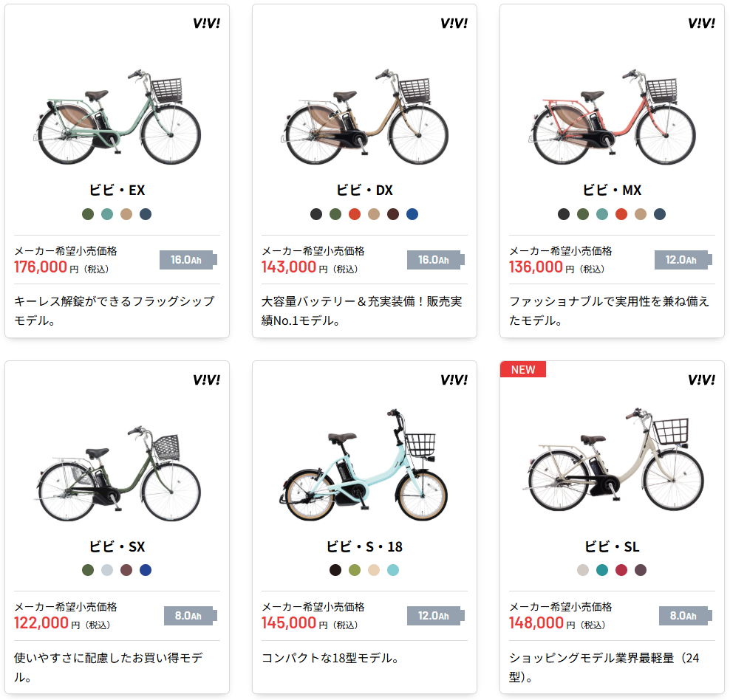730x700 pixels.
Task: Open the ビビ・DX product name link
Action: (364, 191)
